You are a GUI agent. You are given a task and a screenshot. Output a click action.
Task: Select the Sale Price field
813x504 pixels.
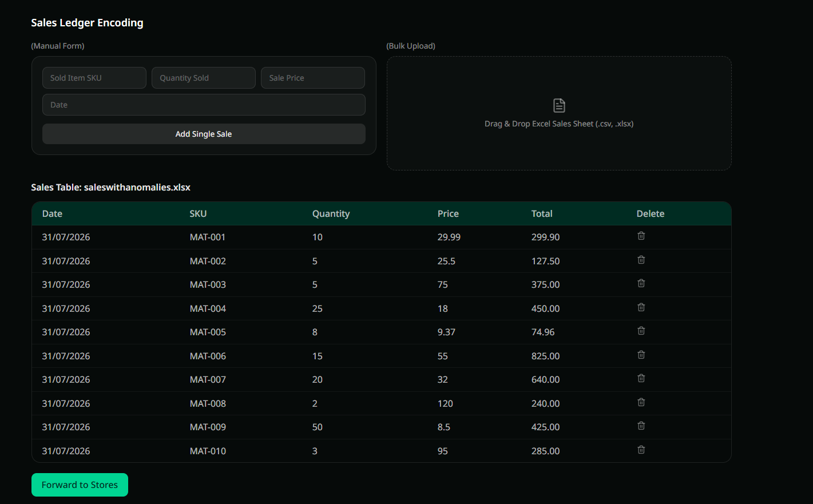pos(313,78)
